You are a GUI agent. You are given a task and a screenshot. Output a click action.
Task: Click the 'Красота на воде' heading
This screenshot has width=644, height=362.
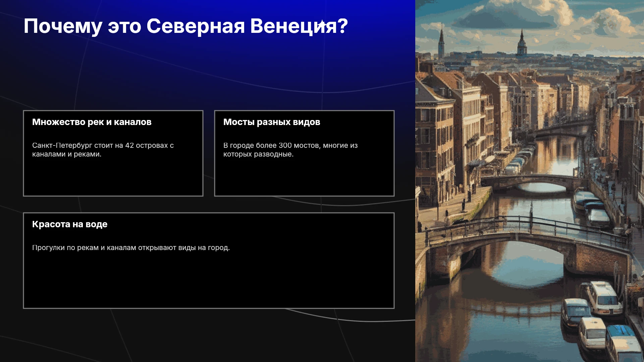(x=70, y=224)
